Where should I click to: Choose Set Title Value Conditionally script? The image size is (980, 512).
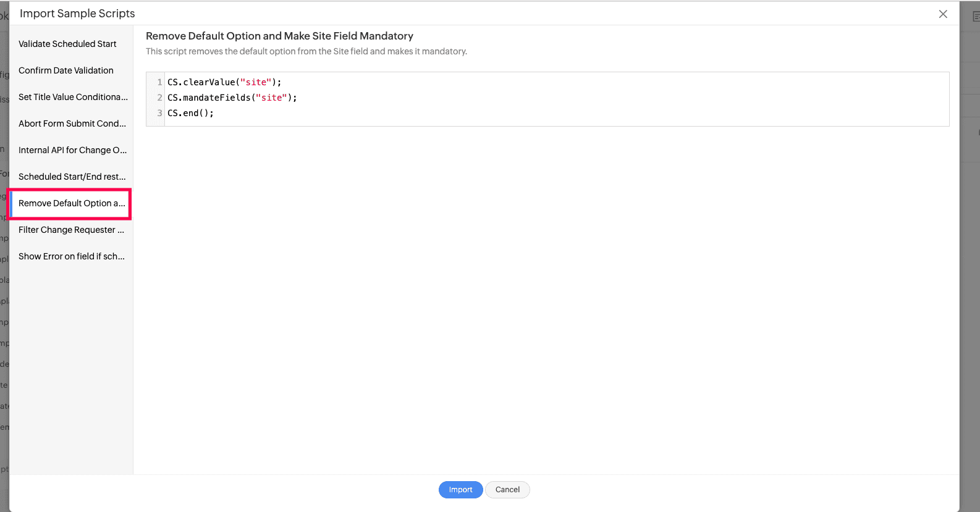[x=73, y=97]
